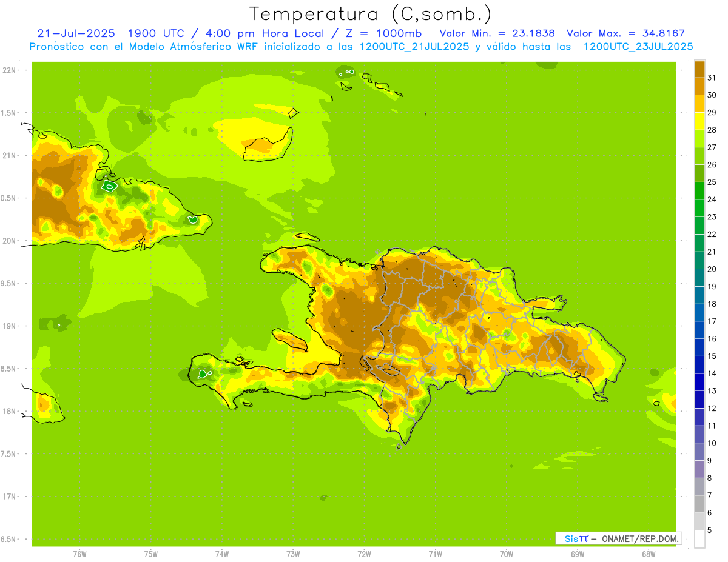Pick the lime swatch between 27 and 28
This screenshot has width=728, height=562.
(699, 139)
